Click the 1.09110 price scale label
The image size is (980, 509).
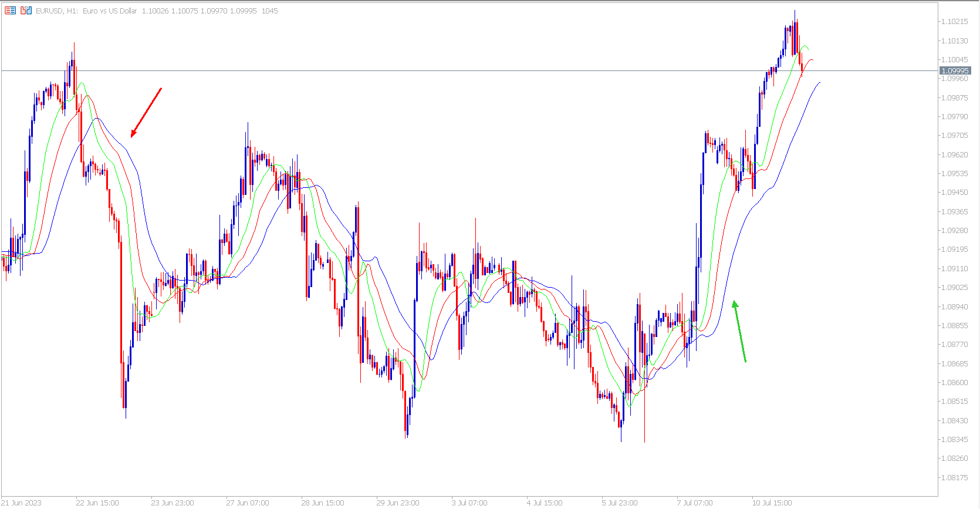955,269
